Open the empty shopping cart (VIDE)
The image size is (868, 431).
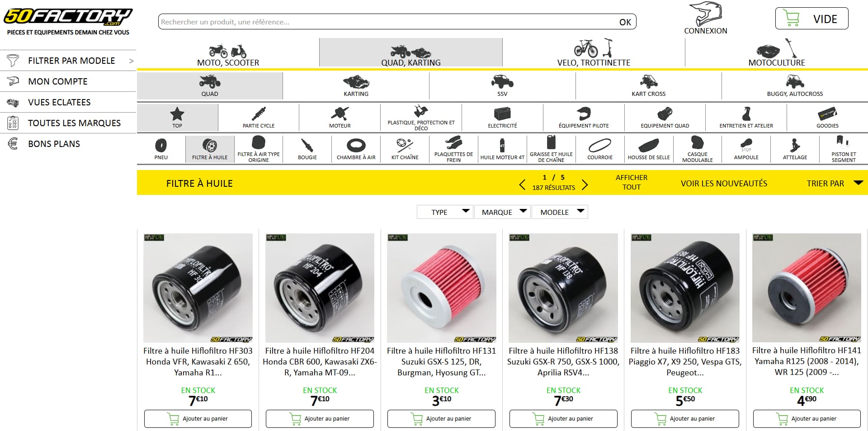(x=811, y=19)
